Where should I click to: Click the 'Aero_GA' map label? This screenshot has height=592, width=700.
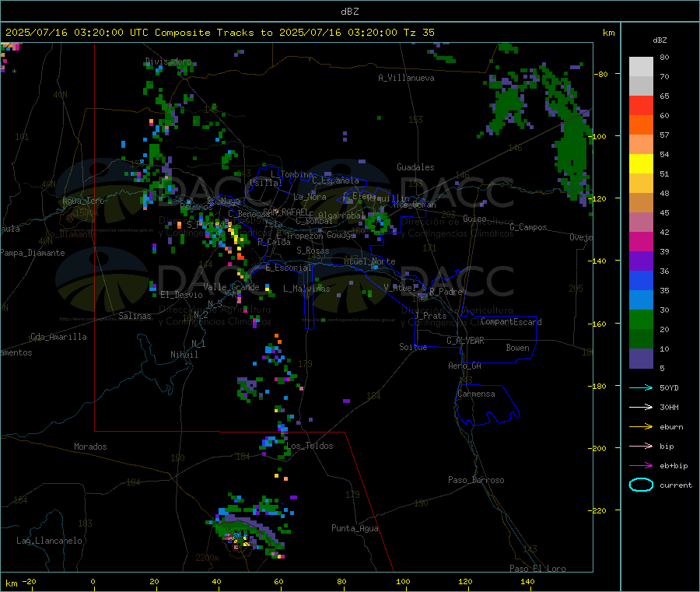464,366
